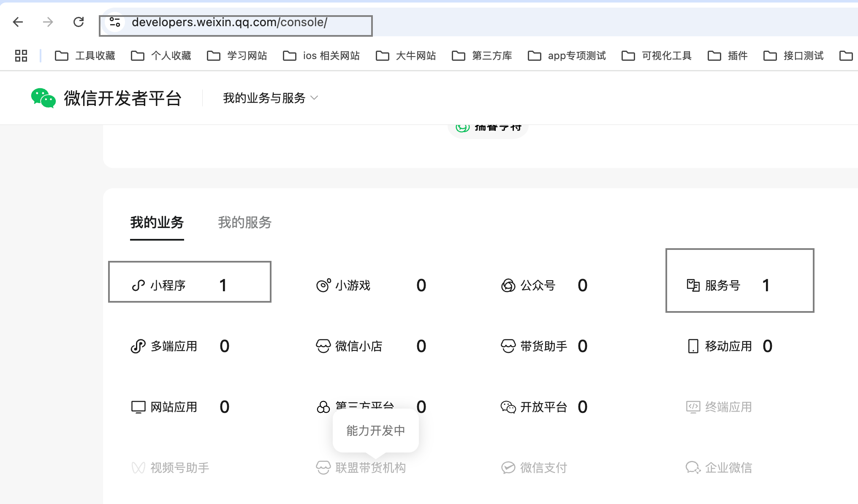This screenshot has width=858, height=504.
Task: Open the 第三方库 bookmarks folder
Action: 482,56
